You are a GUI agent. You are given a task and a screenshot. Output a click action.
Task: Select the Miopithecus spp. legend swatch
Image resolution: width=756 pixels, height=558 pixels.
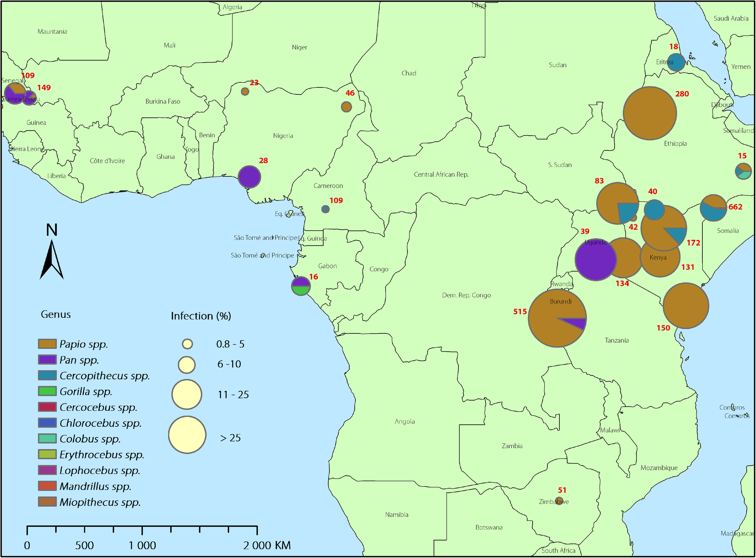click(47, 502)
